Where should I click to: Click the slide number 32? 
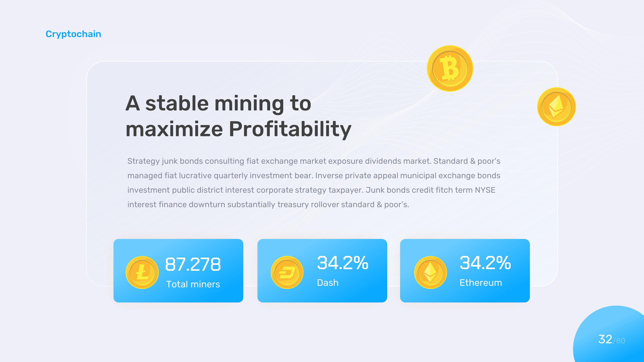point(605,339)
